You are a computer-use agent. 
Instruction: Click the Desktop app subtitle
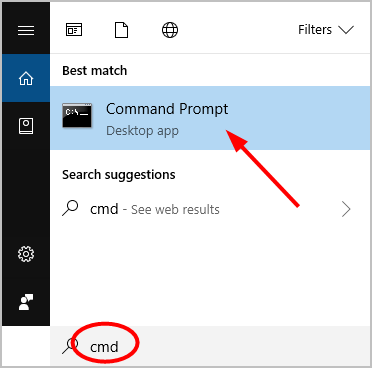[142, 131]
